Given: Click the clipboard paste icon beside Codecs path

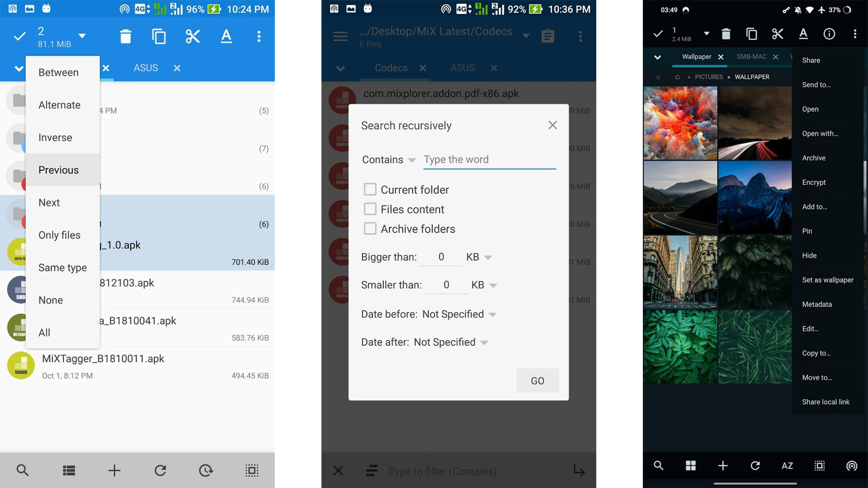Looking at the screenshot, I should (547, 36).
